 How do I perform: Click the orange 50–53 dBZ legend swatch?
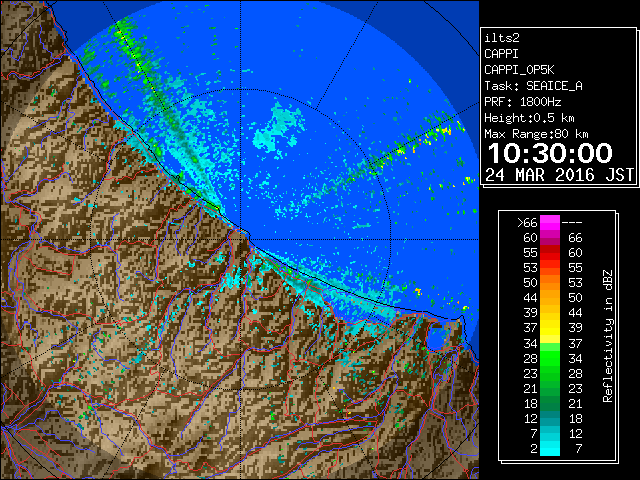click(550, 282)
